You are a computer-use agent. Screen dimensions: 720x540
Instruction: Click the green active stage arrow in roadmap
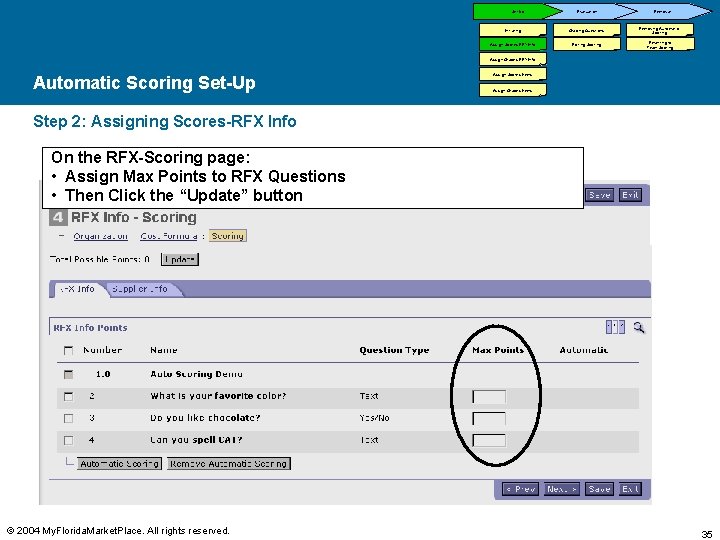(x=518, y=11)
